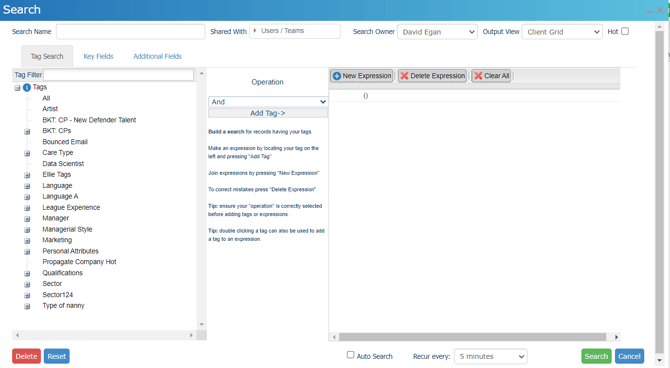Click tag tree scroll down arrow
This screenshot has width=670, height=368.
point(202,324)
